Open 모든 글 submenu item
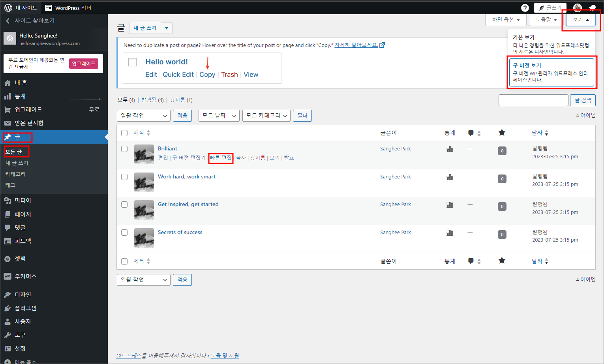This screenshot has width=604, height=364. [13, 152]
